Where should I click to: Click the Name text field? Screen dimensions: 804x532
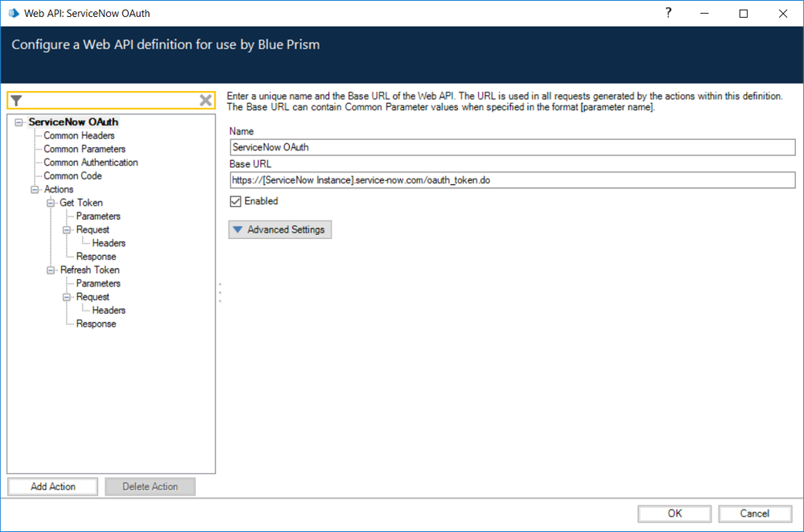[x=512, y=147]
